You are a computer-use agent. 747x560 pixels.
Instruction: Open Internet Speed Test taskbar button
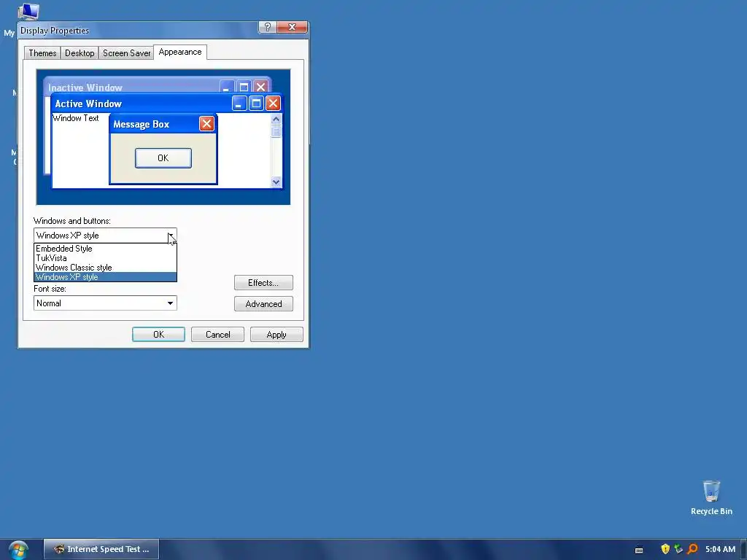pyautogui.click(x=101, y=549)
